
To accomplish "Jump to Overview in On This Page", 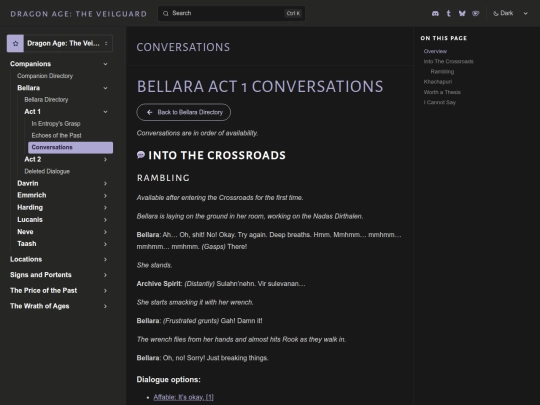I will (435, 51).
